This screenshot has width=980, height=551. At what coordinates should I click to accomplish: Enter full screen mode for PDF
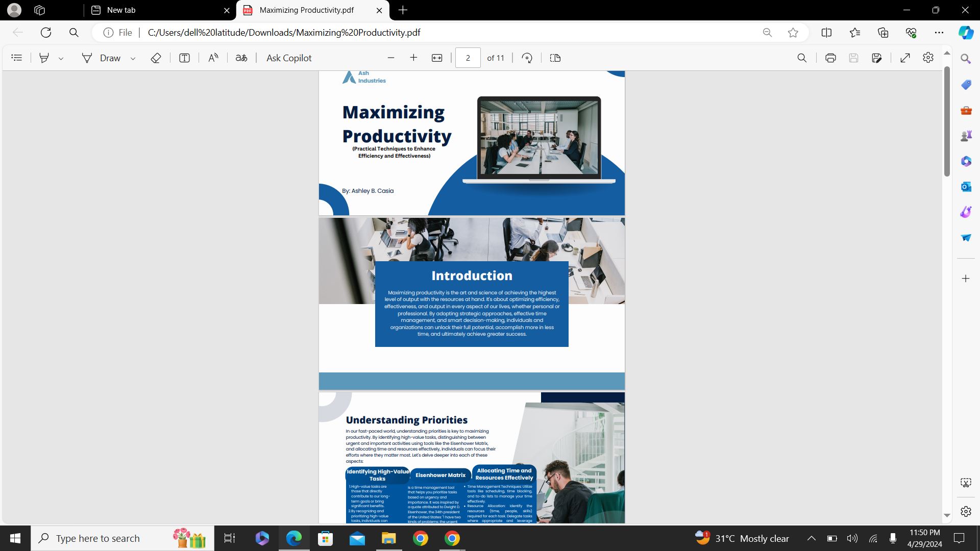(x=905, y=58)
